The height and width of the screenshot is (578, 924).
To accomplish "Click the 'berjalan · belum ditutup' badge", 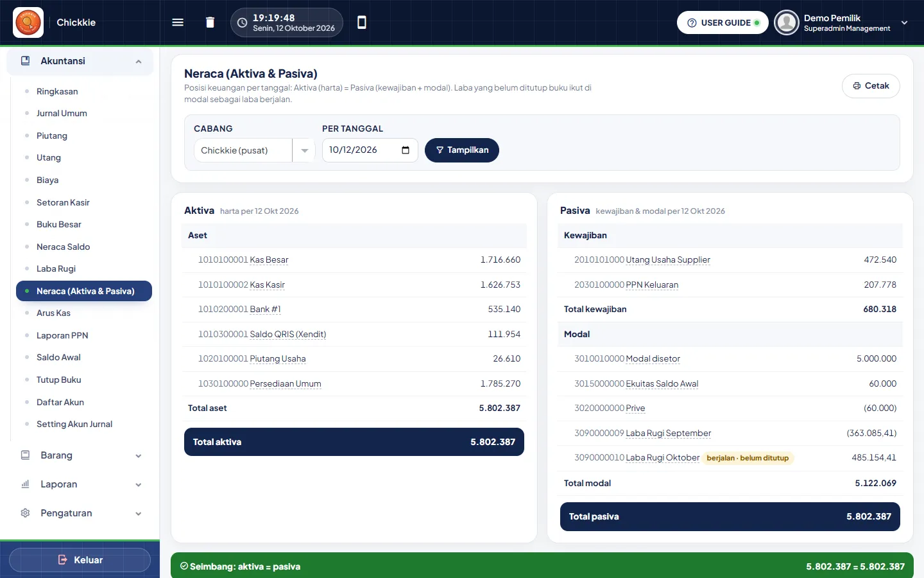I will coord(748,458).
